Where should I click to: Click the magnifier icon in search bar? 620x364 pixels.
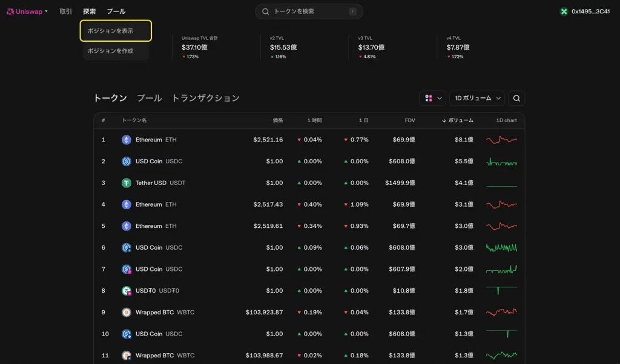coord(266,11)
